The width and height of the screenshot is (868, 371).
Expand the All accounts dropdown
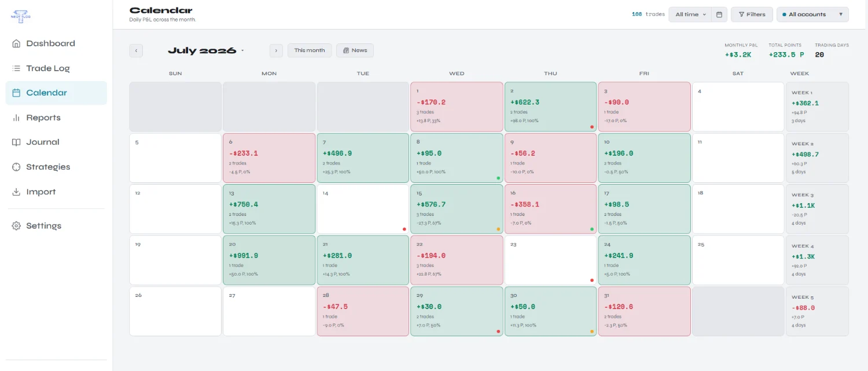[x=812, y=14]
